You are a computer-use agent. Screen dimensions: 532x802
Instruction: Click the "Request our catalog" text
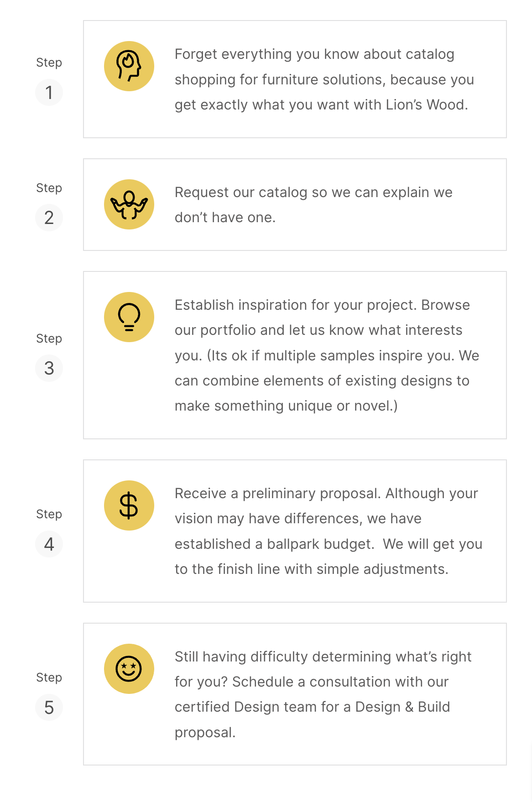coord(313,205)
